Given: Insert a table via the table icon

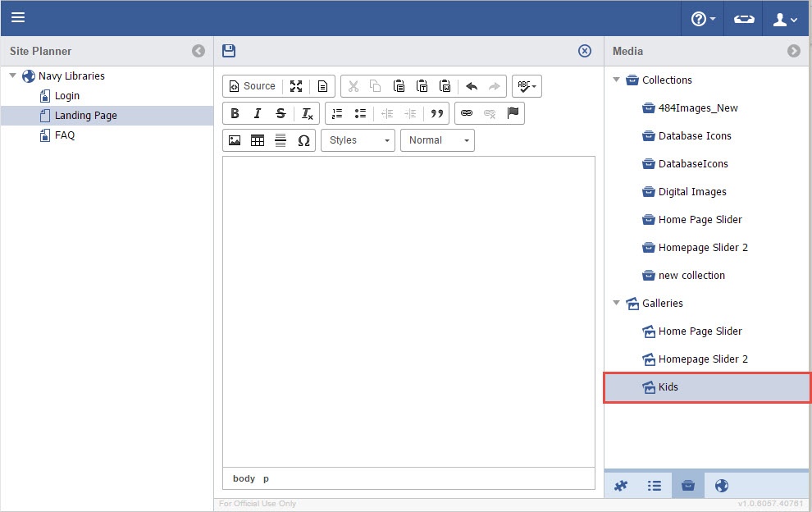Looking at the screenshot, I should [258, 140].
